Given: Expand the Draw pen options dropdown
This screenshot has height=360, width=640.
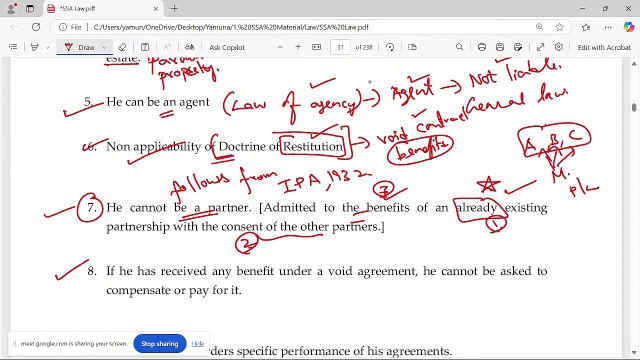Looking at the screenshot, I should pyautogui.click(x=104, y=47).
